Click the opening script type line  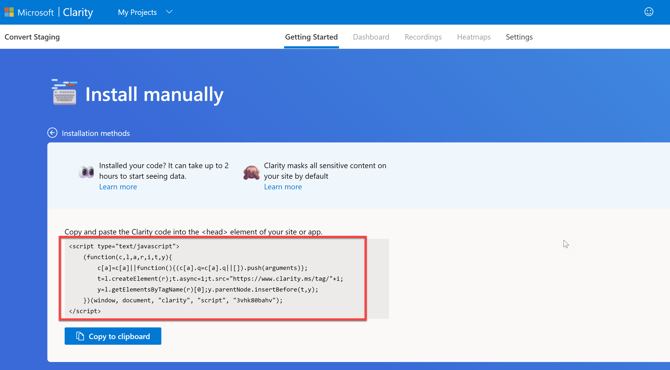pos(124,247)
